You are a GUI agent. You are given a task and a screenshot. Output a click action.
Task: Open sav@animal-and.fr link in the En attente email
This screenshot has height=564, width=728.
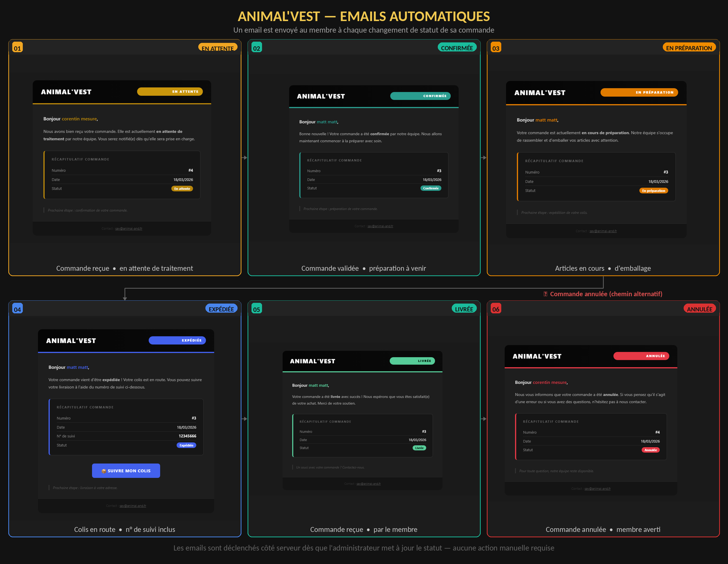(129, 229)
